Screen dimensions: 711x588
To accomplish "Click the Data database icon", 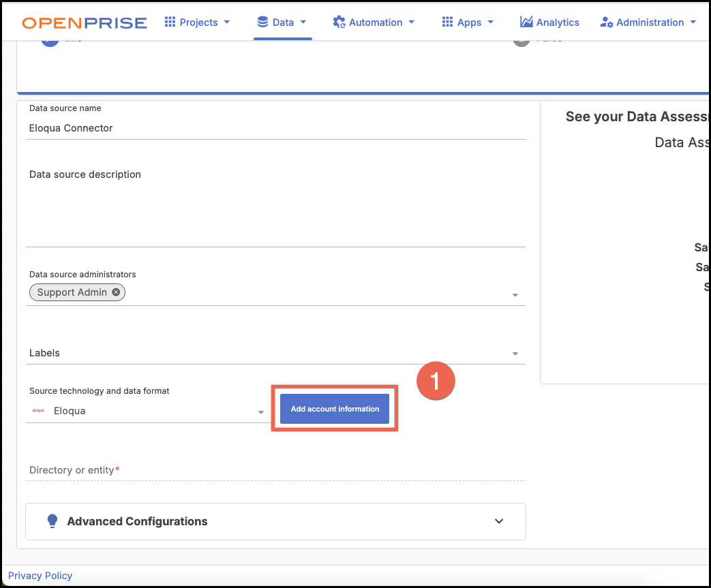I will 262,22.
